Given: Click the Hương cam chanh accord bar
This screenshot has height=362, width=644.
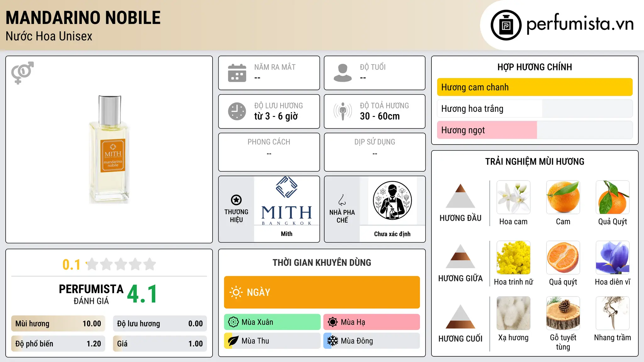Looking at the screenshot, I should [x=535, y=87].
